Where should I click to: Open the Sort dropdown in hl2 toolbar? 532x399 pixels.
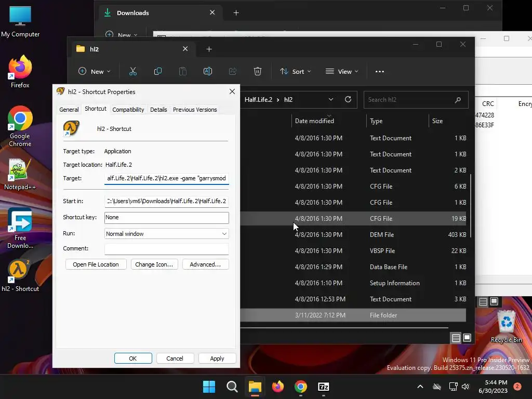pyautogui.click(x=295, y=72)
